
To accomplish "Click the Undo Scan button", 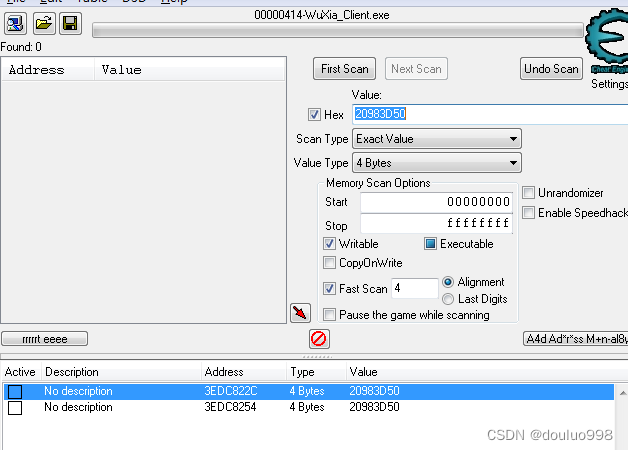I will [x=551, y=69].
